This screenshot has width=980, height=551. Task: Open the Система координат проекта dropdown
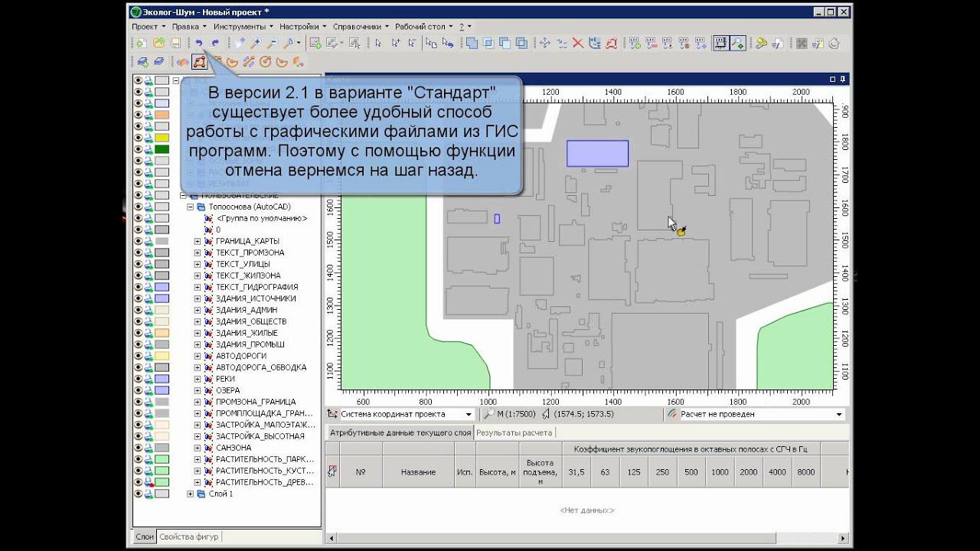[469, 414]
